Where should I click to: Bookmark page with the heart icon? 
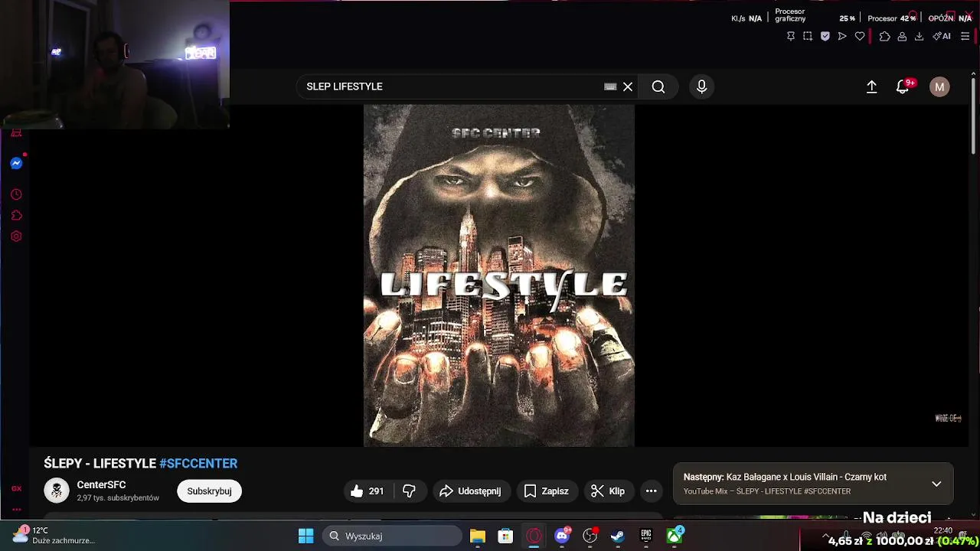(x=860, y=36)
